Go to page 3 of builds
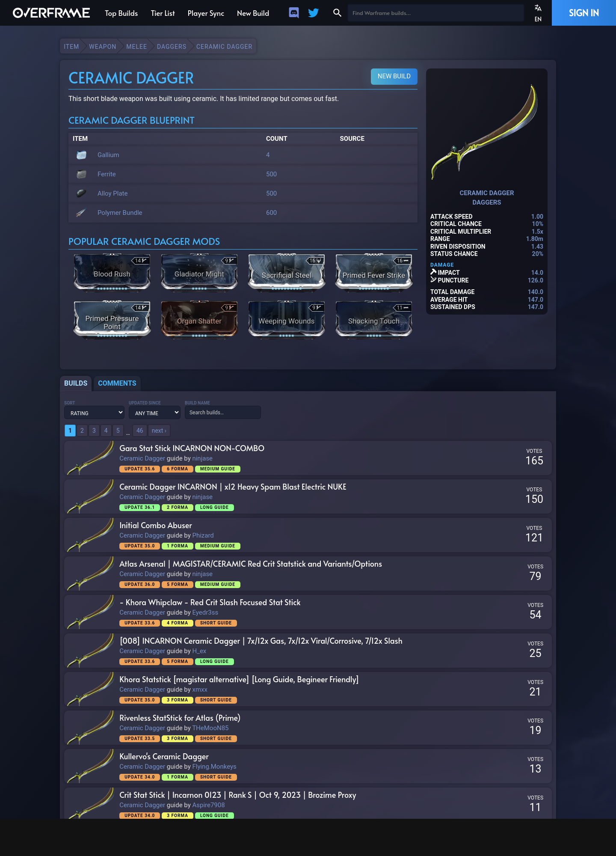This screenshot has width=616, height=856. pos(94,431)
